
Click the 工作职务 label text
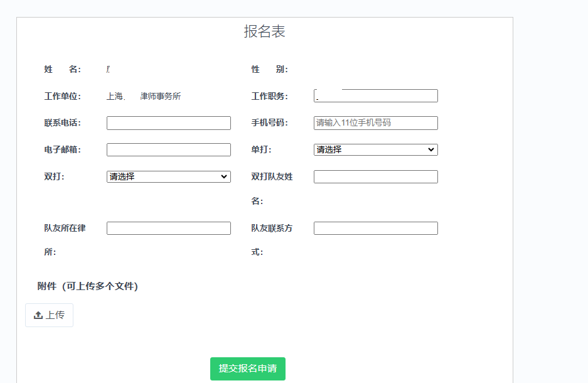(269, 97)
